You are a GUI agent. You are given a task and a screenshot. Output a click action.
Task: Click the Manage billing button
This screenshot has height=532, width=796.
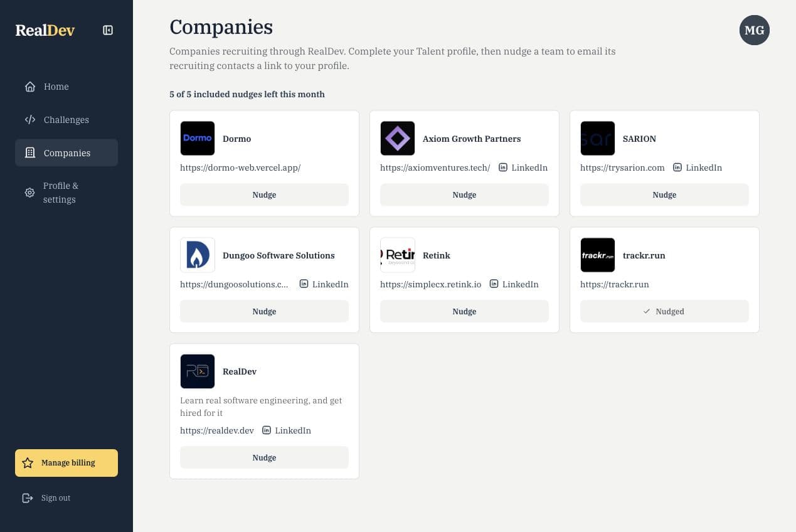[x=66, y=463]
